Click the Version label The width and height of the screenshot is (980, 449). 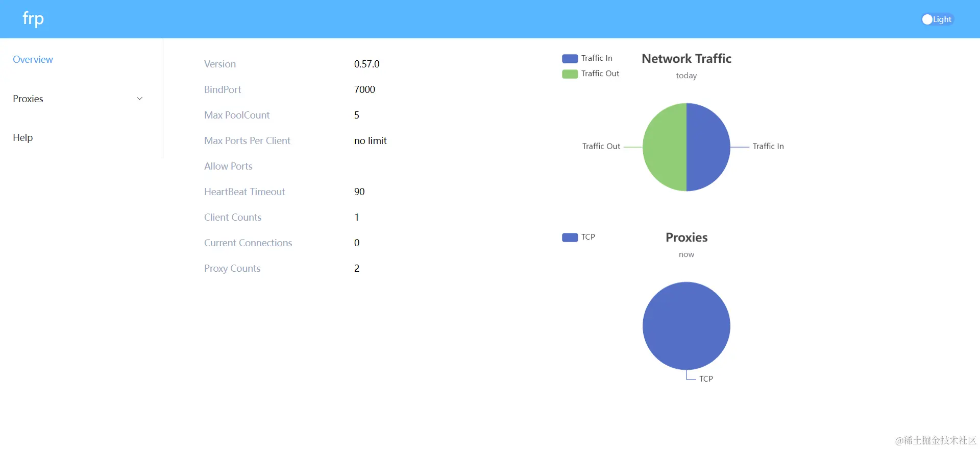click(220, 64)
